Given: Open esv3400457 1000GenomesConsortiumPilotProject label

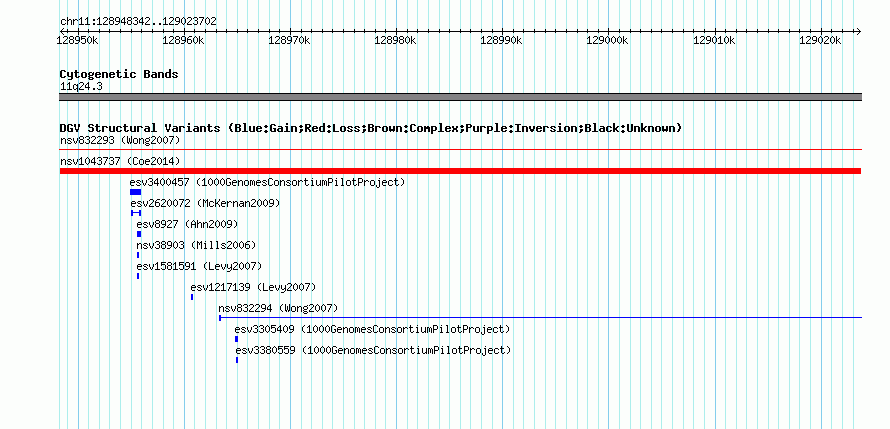Looking at the screenshot, I should 267,182.
